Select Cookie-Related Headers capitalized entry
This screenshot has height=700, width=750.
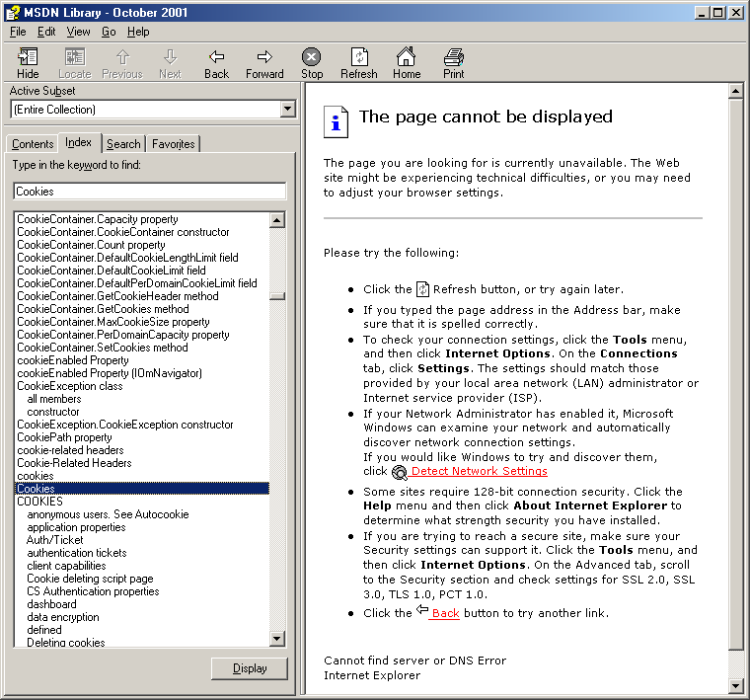(74, 463)
